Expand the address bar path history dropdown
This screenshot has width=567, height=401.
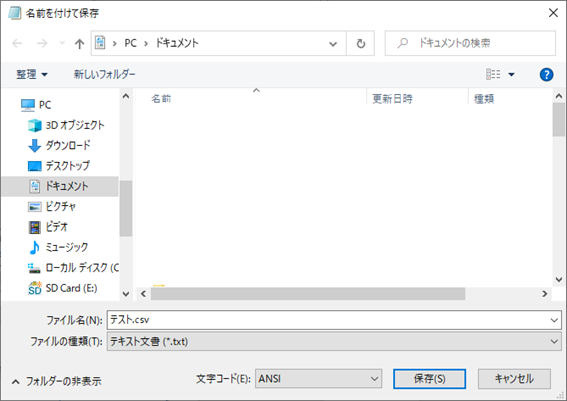click(x=333, y=44)
